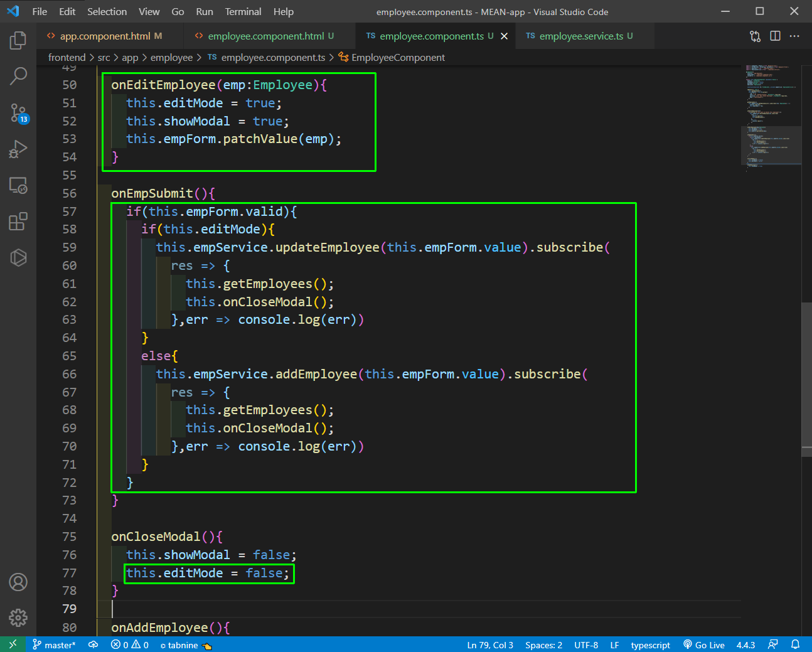This screenshot has height=652, width=812.
Task: Click patchValue call on line 53
Action: click(260, 139)
